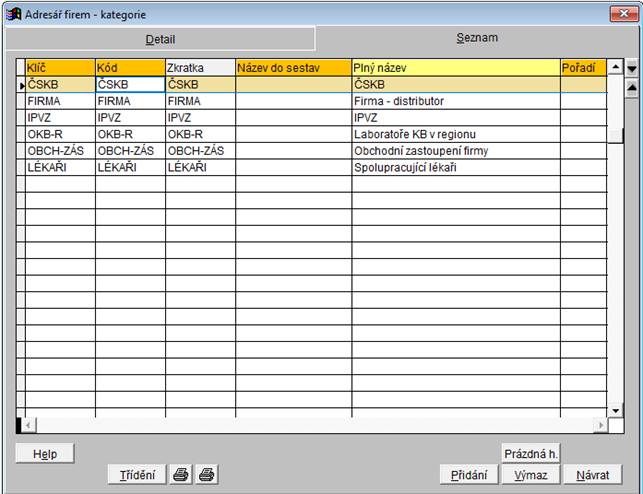The image size is (643, 494).
Task: Select the Kód cell containing ČSKB
Action: 130,85
